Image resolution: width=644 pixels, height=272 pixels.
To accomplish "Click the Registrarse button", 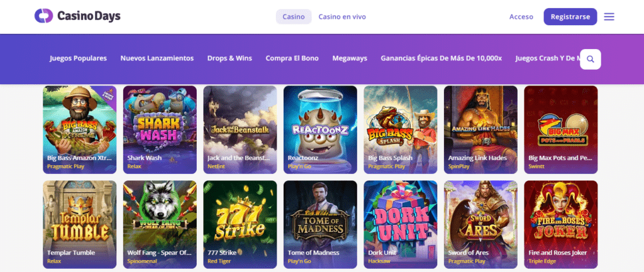I will pos(570,17).
